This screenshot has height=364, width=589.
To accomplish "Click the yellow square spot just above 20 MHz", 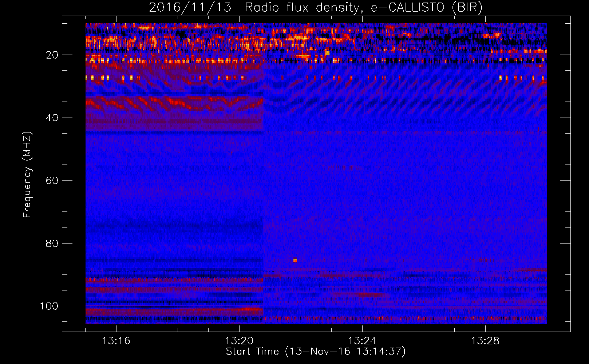I will [327, 53].
